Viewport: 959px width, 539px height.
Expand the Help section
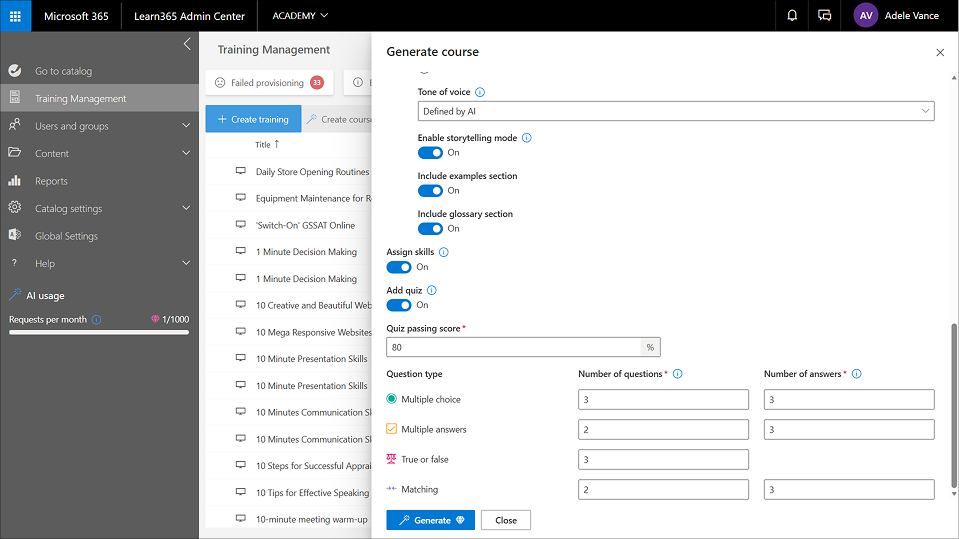[186, 263]
